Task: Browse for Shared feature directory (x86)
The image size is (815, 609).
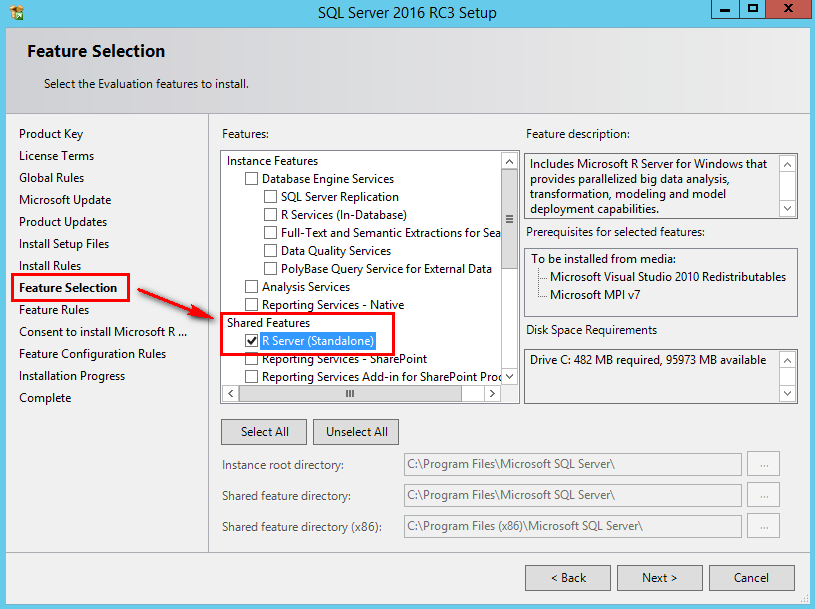Action: 764,526
